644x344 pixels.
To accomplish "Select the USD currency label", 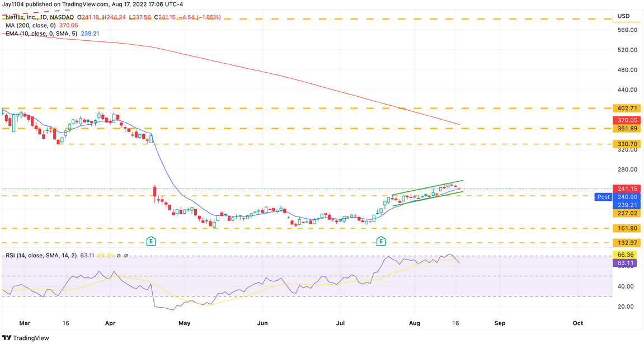I will (x=623, y=16).
